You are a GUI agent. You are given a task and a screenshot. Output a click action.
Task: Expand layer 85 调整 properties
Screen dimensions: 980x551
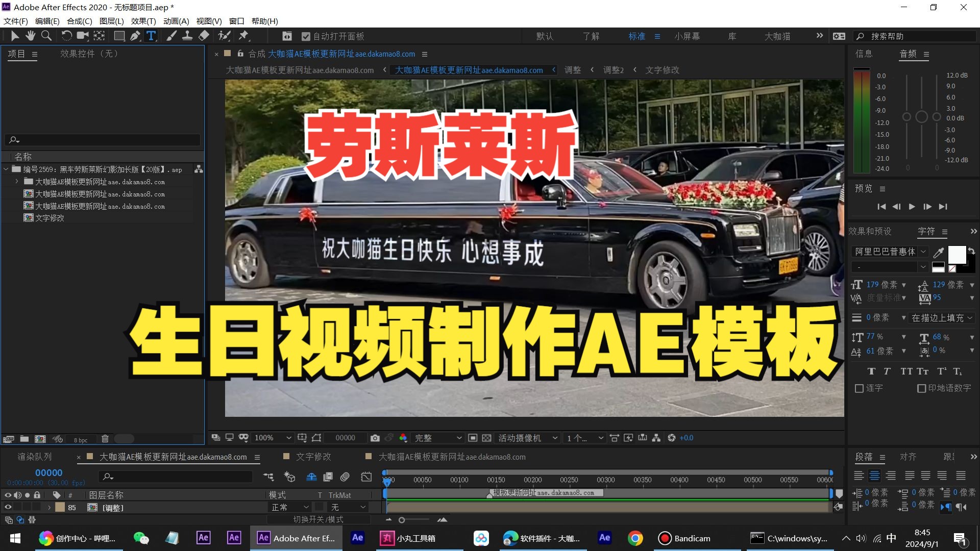coord(49,508)
